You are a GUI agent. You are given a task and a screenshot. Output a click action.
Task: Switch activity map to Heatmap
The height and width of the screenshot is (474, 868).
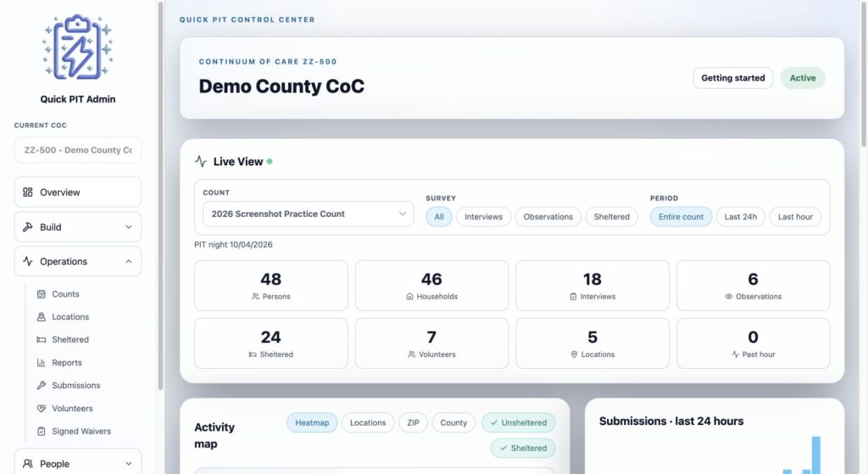pos(312,422)
